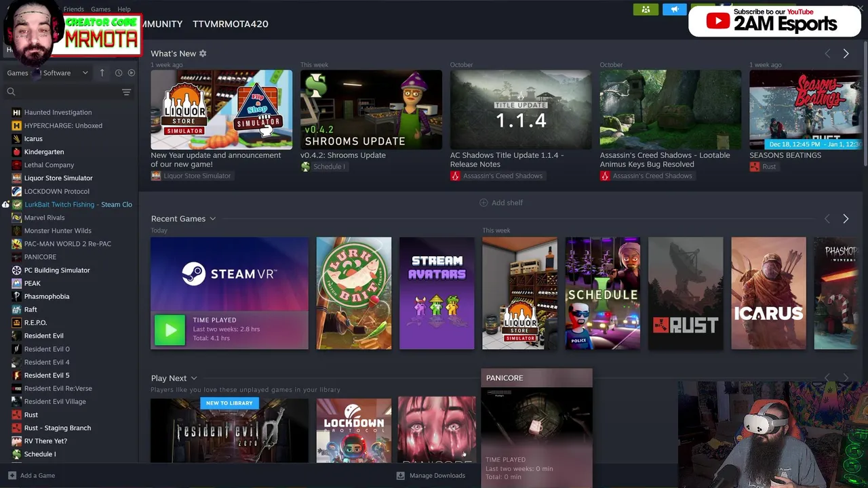
Task: Open the advanced filter lines icon
Action: pos(126,91)
